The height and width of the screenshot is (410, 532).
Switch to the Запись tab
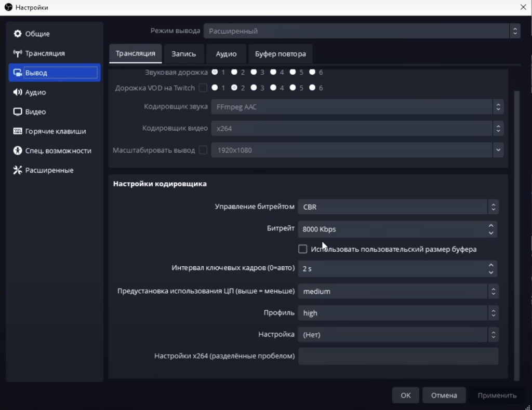183,53
